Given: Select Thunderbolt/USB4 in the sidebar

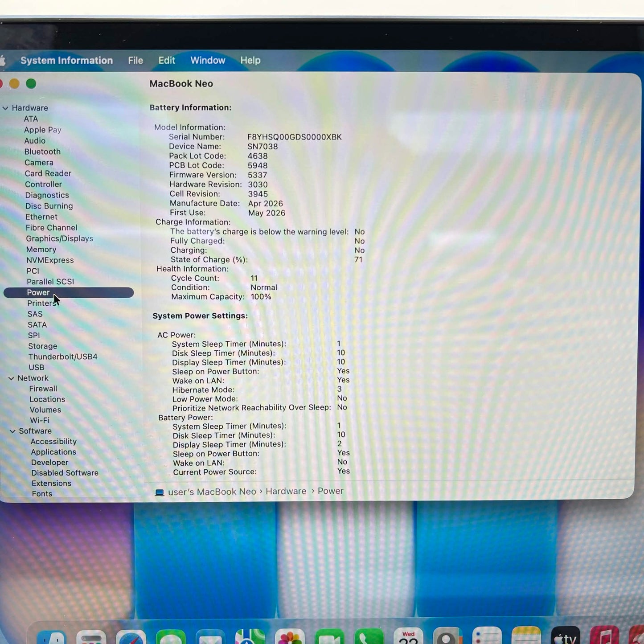Looking at the screenshot, I should tap(63, 357).
